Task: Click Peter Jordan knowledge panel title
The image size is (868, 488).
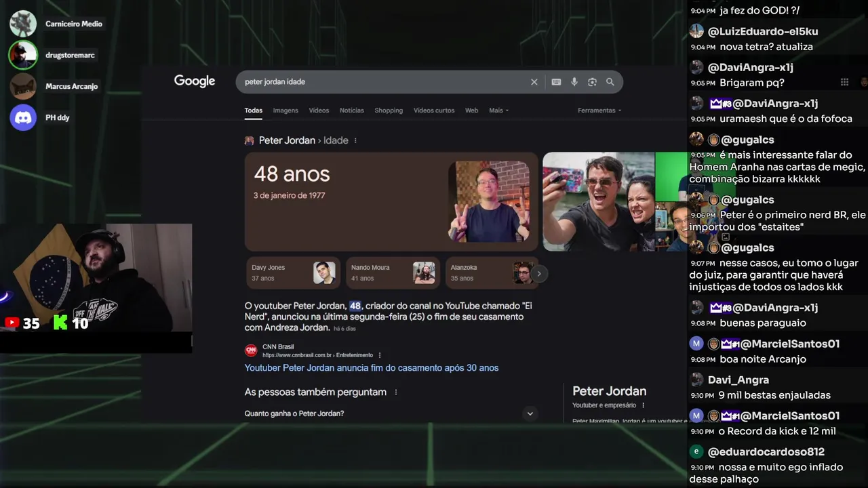Action: click(x=610, y=391)
